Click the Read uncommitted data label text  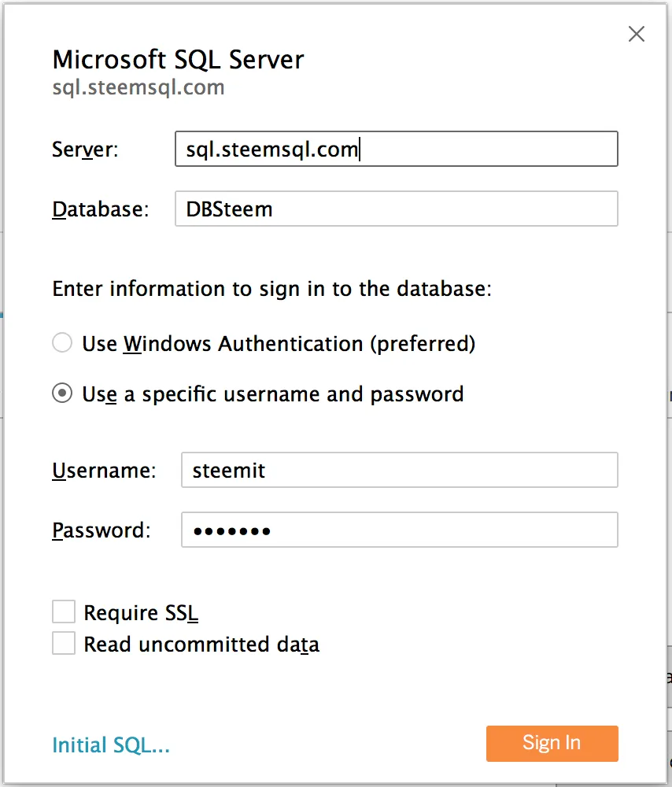201,645
